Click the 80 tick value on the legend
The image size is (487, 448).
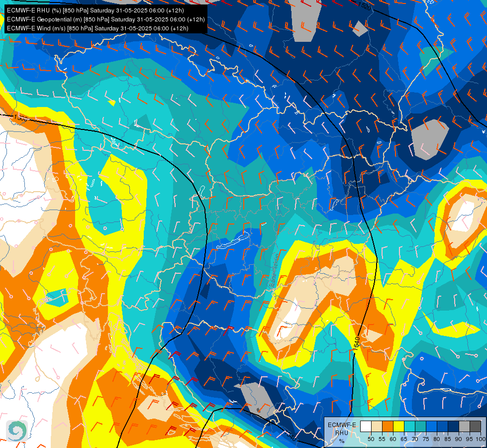pos(437,439)
